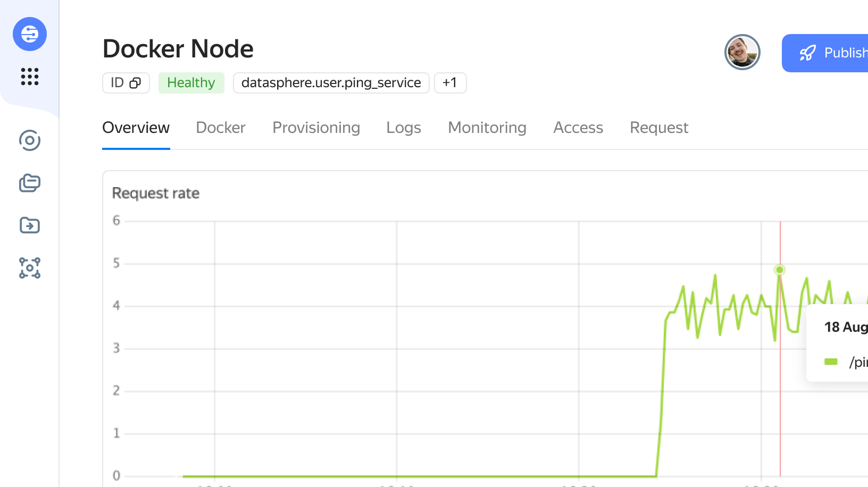Screen dimensions: 868x487
Task: Click the y-axis label 1
Action: (x=116, y=433)
